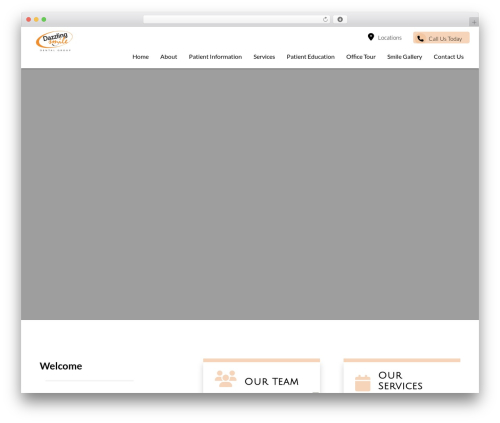Click the gray hero banner image
Screen dimensions: 500x423
[250, 194]
